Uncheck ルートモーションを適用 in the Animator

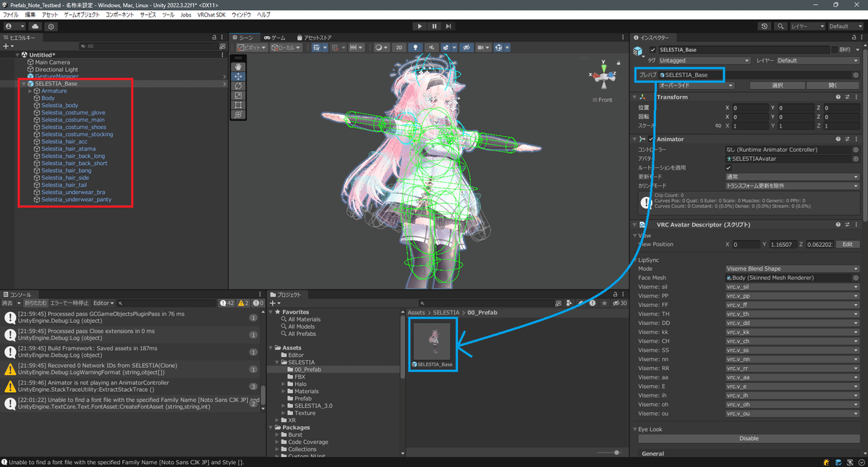[728, 167]
